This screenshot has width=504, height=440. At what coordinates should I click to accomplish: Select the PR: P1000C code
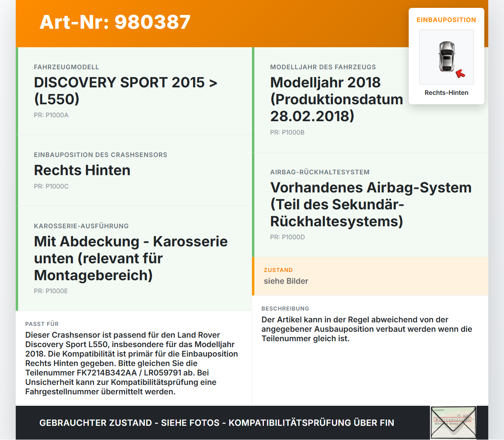[51, 186]
